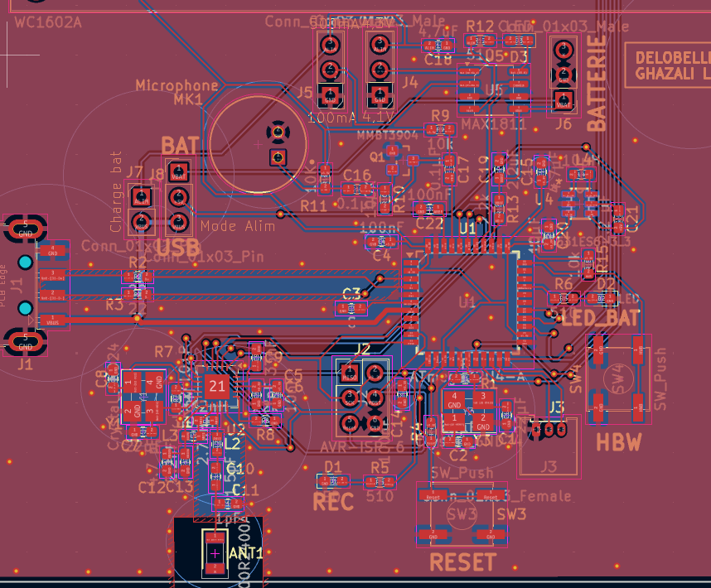Screen dimensions: 711x588
Task: Click the VBAT pad of J8 header
Action: [179, 171]
